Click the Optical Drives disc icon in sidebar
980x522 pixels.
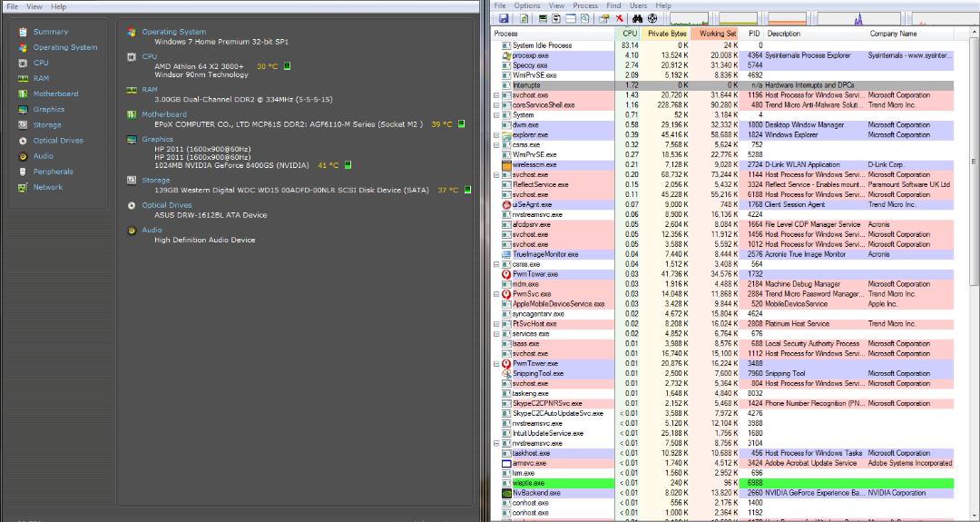[x=23, y=141]
